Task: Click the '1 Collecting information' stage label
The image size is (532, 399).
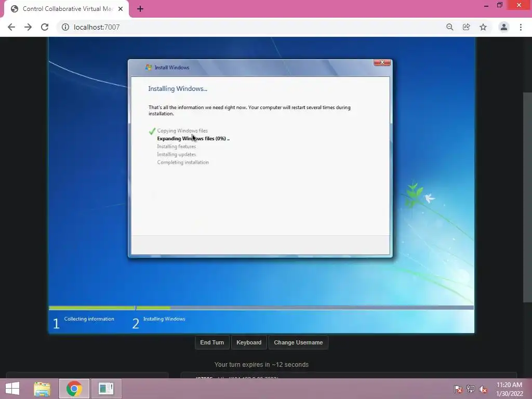Action: pos(84,322)
